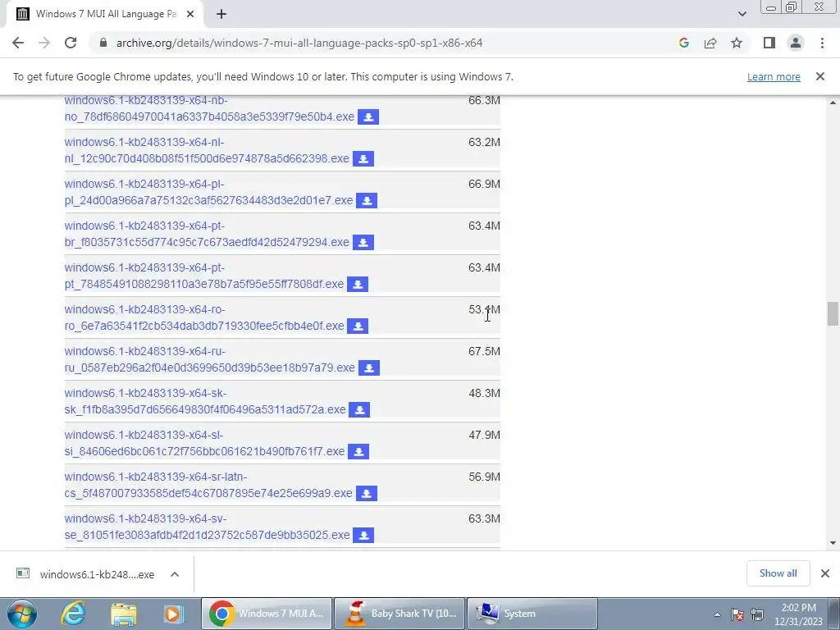Open the sk-sk x64 language pack link

click(x=205, y=400)
